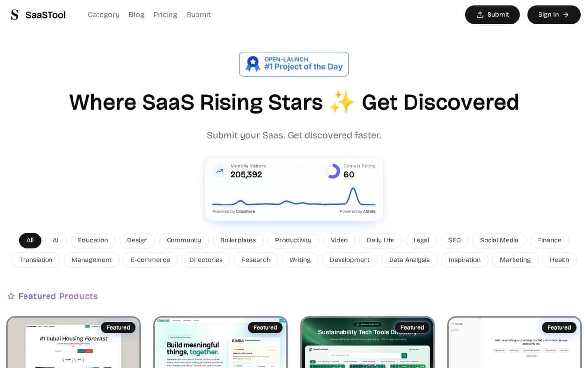The height and width of the screenshot is (368, 588).
Task: Filter by AI category
Action: [x=56, y=240]
